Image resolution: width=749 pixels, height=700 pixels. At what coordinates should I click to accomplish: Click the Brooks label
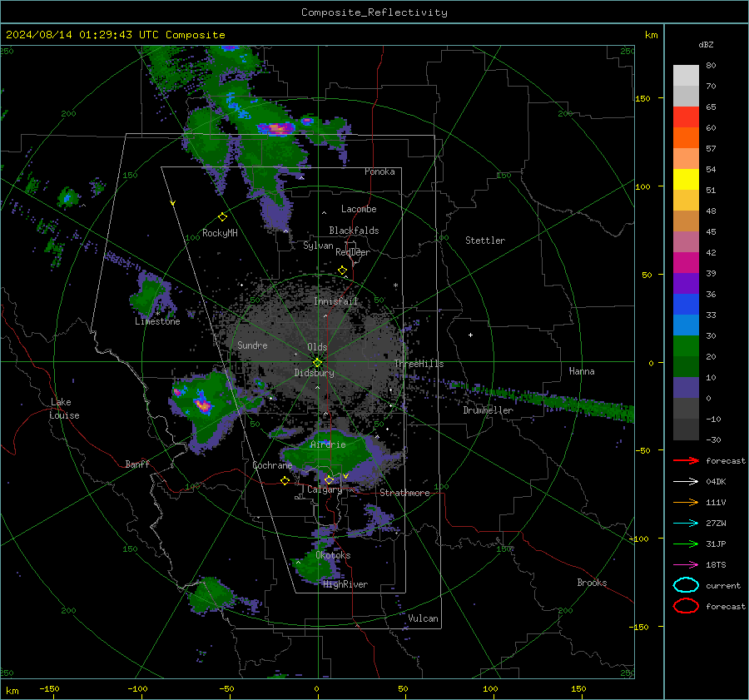[x=592, y=583]
